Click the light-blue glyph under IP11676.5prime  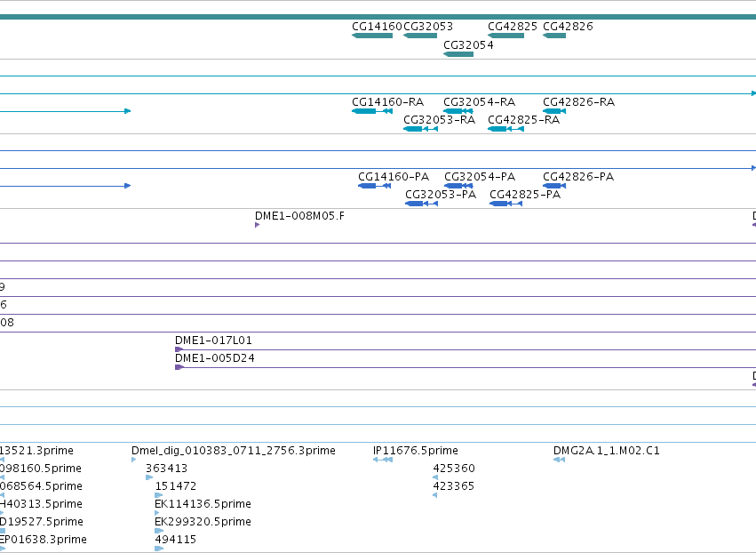(383, 460)
